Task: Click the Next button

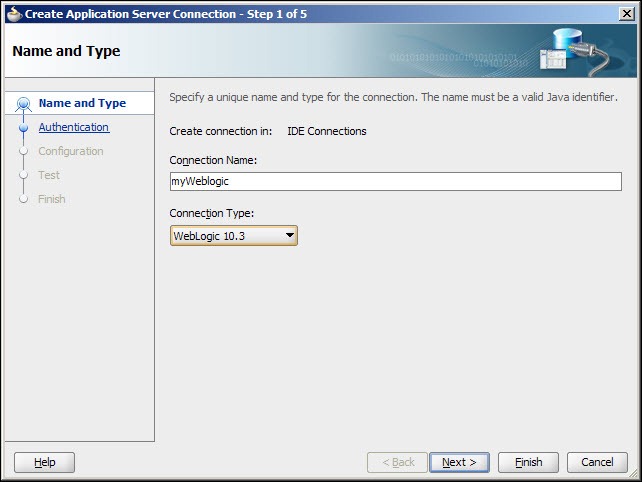Action: tap(459, 462)
